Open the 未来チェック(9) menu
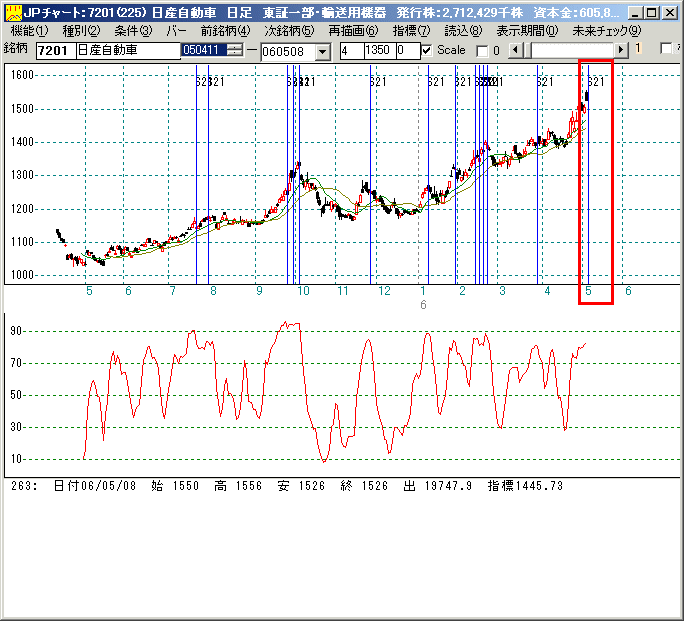Viewport: 684px width, 621px height. click(607, 31)
